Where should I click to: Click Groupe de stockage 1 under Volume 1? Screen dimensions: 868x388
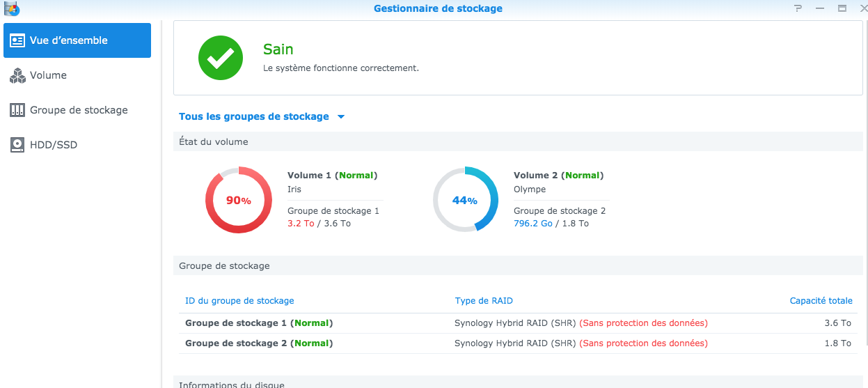(x=333, y=210)
